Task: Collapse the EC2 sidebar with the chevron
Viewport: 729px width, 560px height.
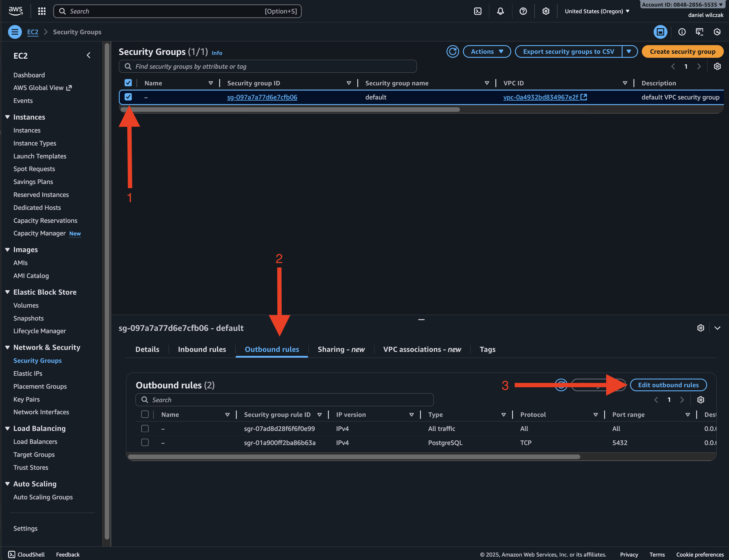Action: pyautogui.click(x=88, y=55)
